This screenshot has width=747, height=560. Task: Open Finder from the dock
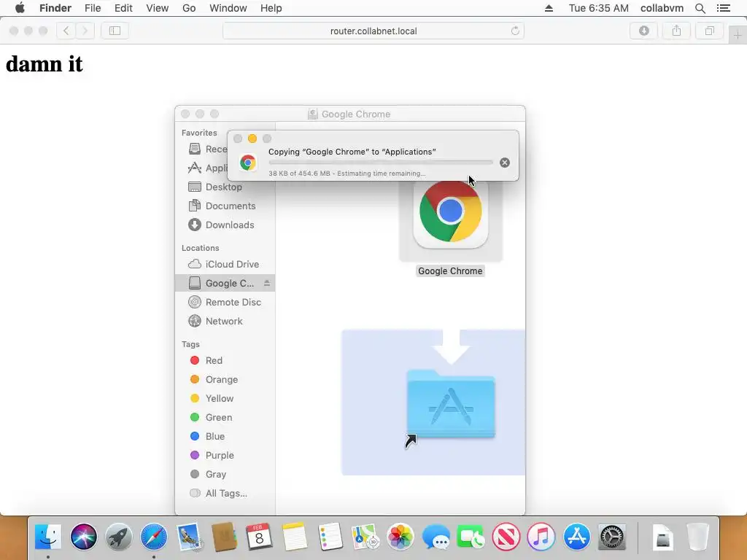click(48, 537)
